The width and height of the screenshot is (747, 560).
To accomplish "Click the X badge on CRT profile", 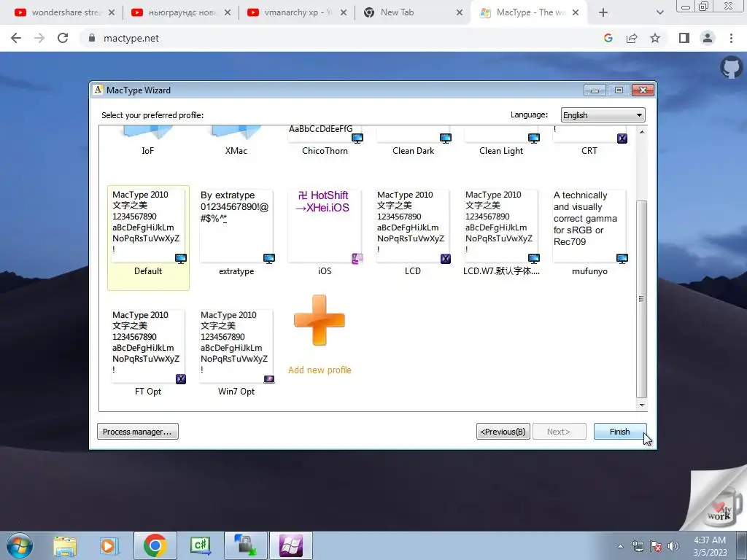I will [622, 138].
